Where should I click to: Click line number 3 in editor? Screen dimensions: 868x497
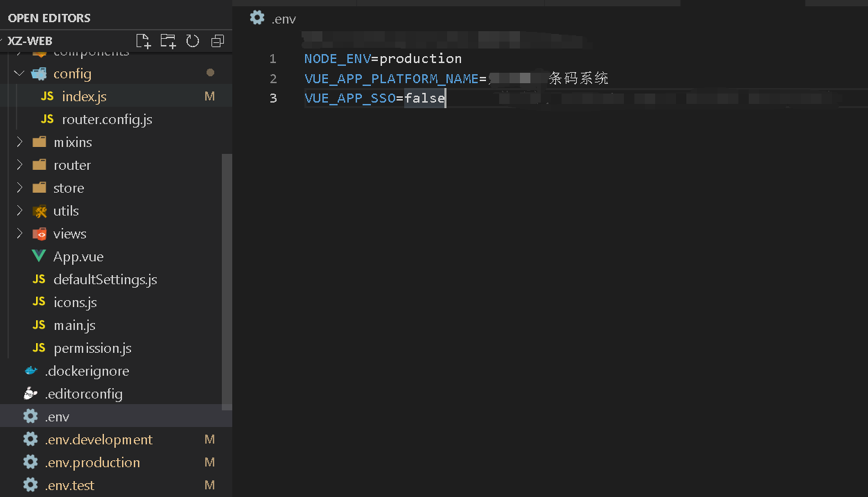pyautogui.click(x=273, y=98)
